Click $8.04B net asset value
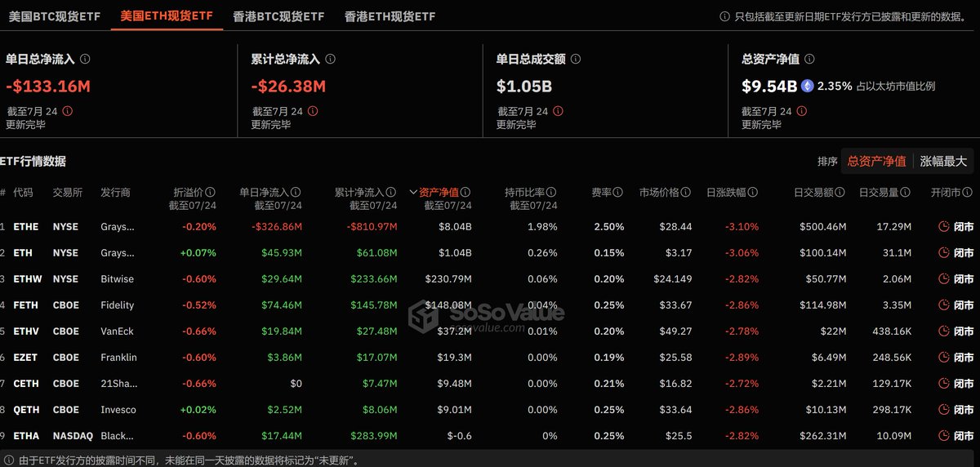The image size is (980, 467). pyautogui.click(x=455, y=226)
